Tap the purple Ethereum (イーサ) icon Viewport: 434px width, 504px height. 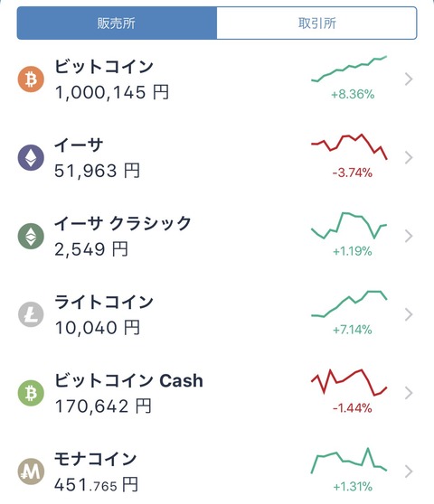point(31,157)
